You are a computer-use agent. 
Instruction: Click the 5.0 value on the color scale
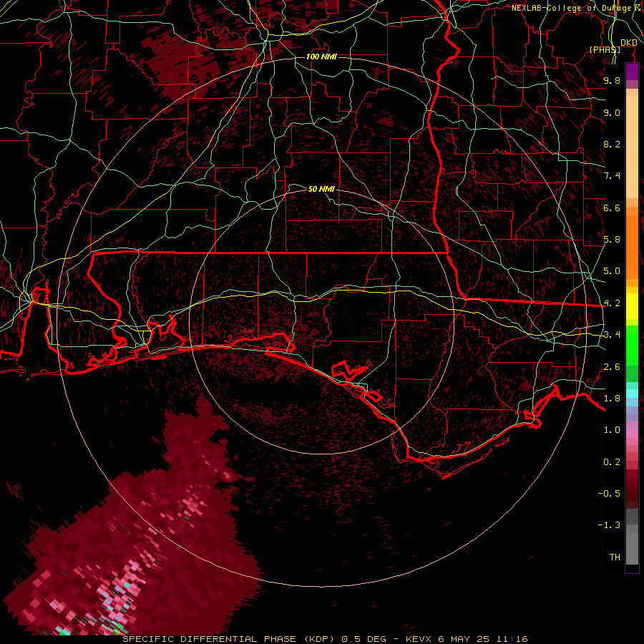click(612, 271)
